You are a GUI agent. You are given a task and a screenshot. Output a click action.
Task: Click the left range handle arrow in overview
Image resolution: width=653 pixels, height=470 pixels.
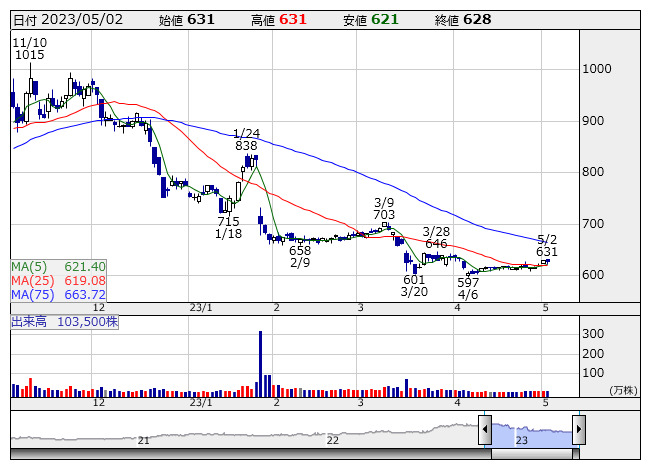[485, 431]
